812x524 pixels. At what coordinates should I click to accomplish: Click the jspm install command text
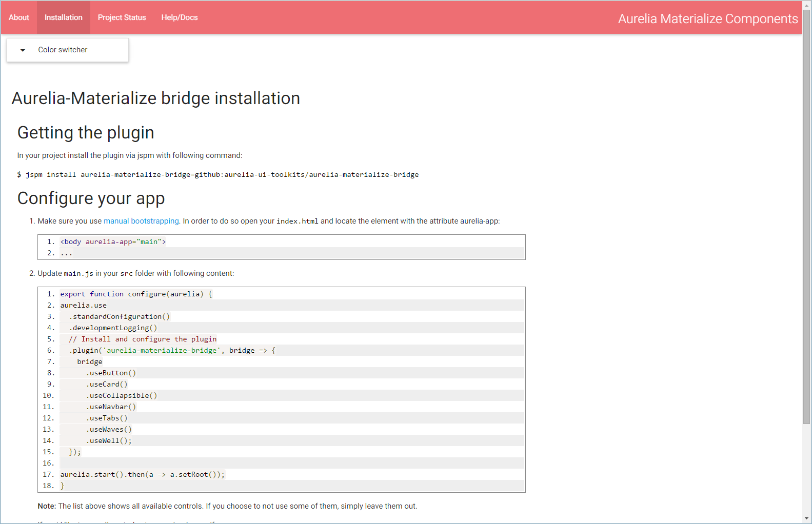[218, 175]
